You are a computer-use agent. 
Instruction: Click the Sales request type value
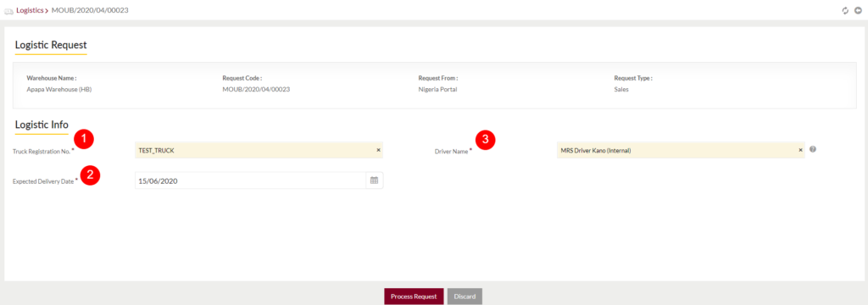pos(621,89)
